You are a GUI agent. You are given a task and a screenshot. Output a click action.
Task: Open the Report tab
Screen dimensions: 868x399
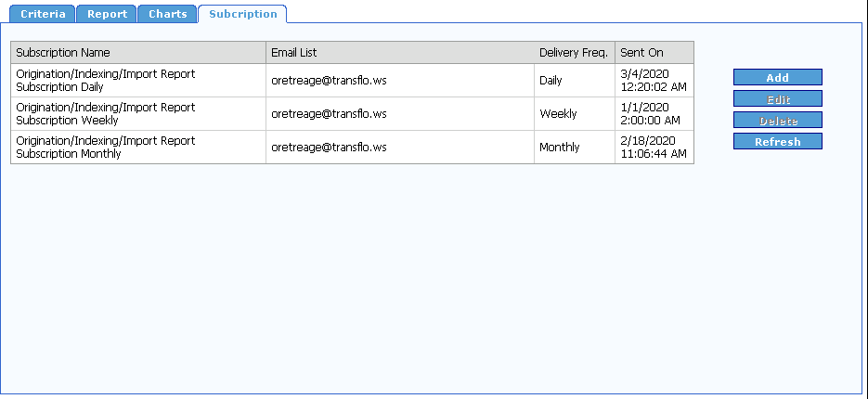pyautogui.click(x=107, y=14)
